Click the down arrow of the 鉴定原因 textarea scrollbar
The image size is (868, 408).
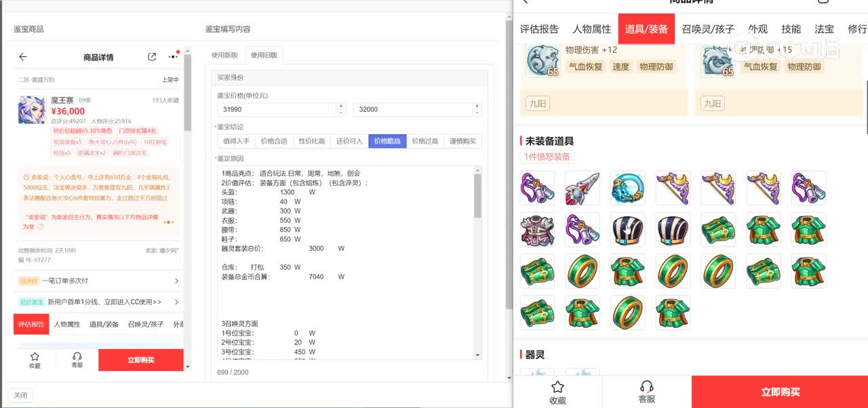tap(478, 355)
